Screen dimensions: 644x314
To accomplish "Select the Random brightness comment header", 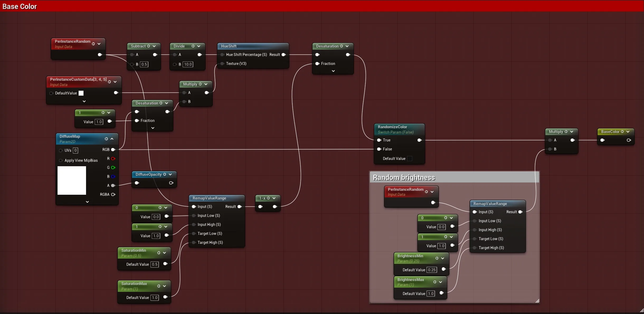I will (x=454, y=177).
